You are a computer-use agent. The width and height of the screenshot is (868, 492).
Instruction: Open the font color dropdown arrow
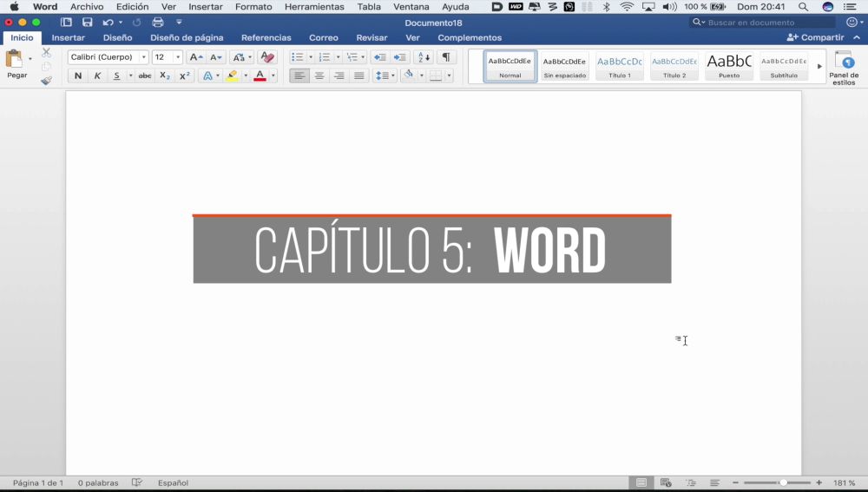point(273,75)
